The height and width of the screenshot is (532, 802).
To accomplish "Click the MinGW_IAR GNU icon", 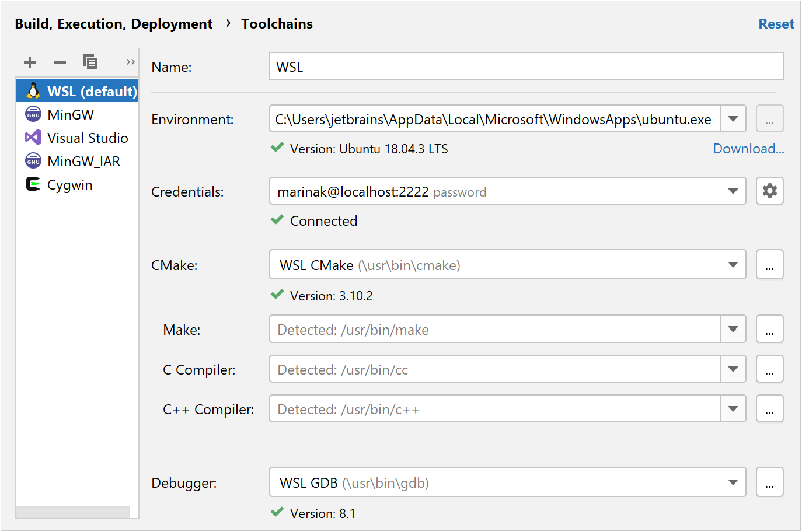I will pyautogui.click(x=33, y=161).
